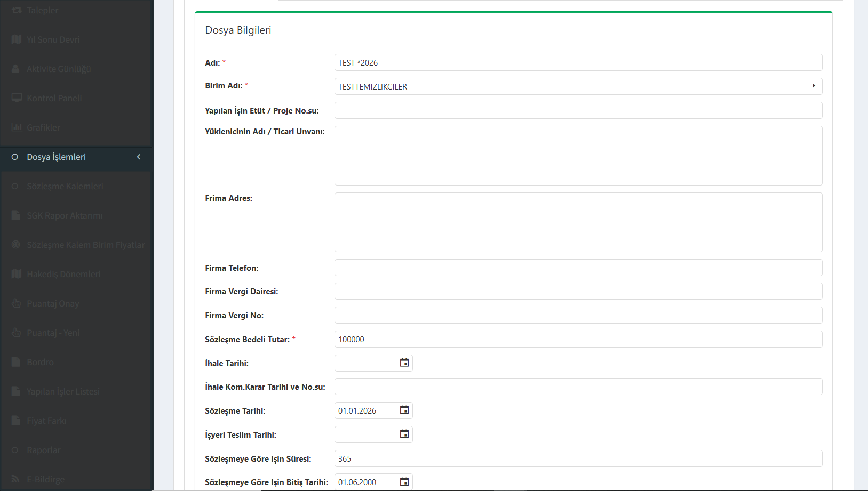868x491 pixels.
Task: Open the İşyeri Teslim Tarihi calendar icon
Action: coord(404,434)
